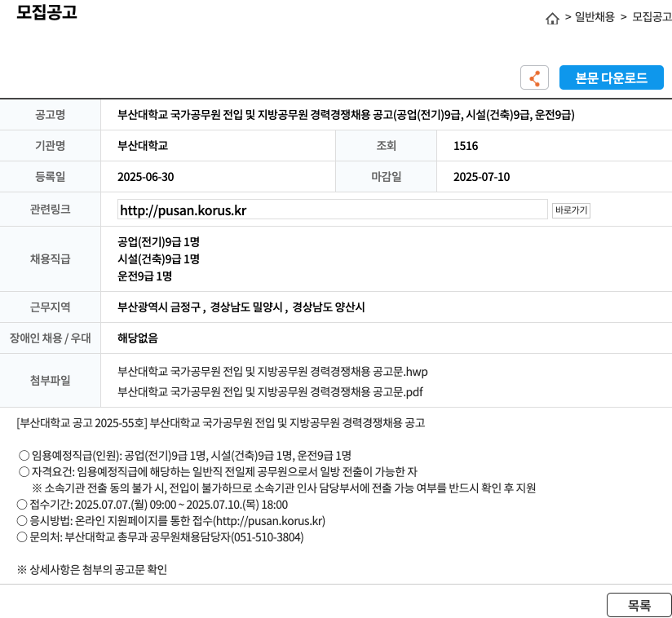The height and width of the screenshot is (618, 672).
Task: Click institution name 부산대학교 cell
Action: [x=143, y=146]
